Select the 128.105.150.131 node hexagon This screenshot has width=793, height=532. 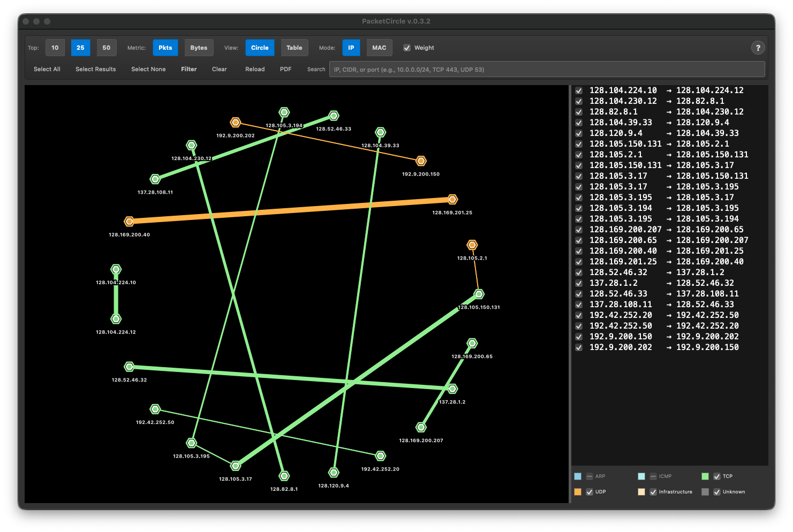pos(479,294)
